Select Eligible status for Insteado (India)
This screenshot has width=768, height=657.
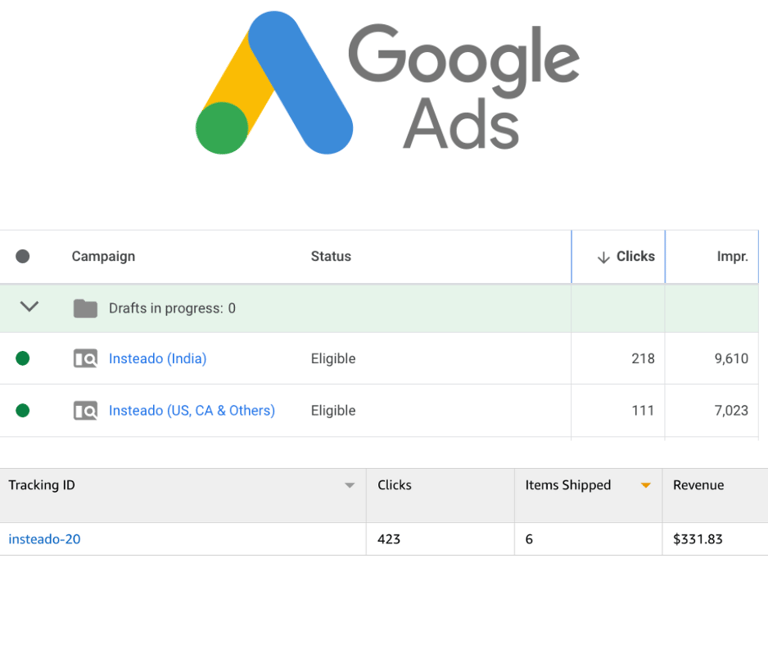click(x=333, y=359)
